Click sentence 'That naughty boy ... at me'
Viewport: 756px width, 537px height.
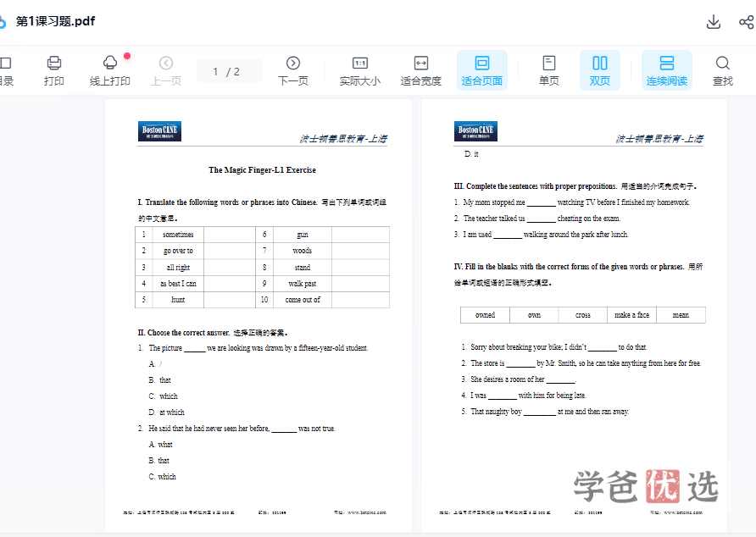point(545,412)
